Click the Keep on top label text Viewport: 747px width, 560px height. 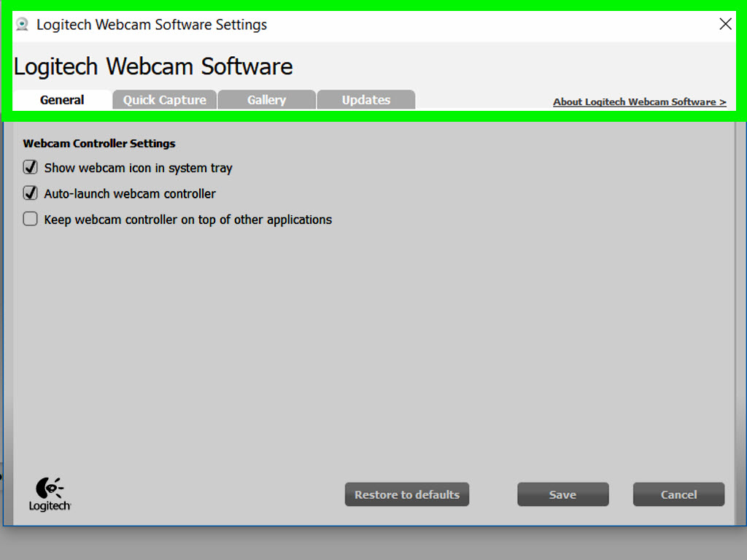[x=187, y=219]
